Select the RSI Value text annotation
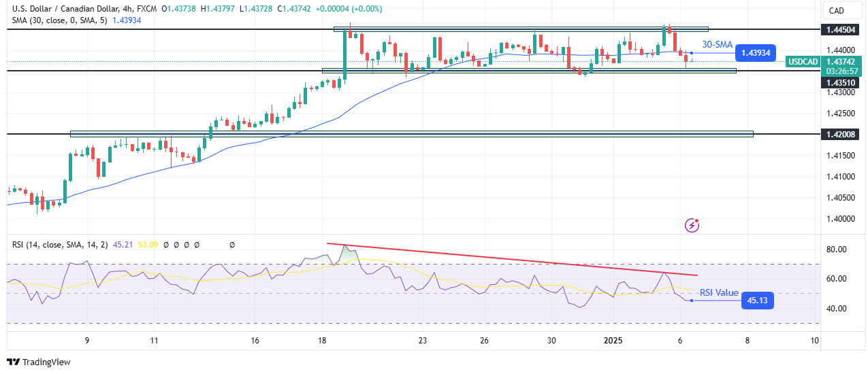This screenshot has height=374, width=868. coord(719,293)
